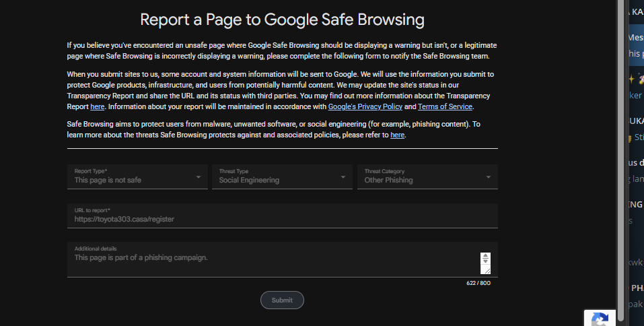Open Google's Privacy Policy link
The height and width of the screenshot is (326, 644).
tap(365, 106)
